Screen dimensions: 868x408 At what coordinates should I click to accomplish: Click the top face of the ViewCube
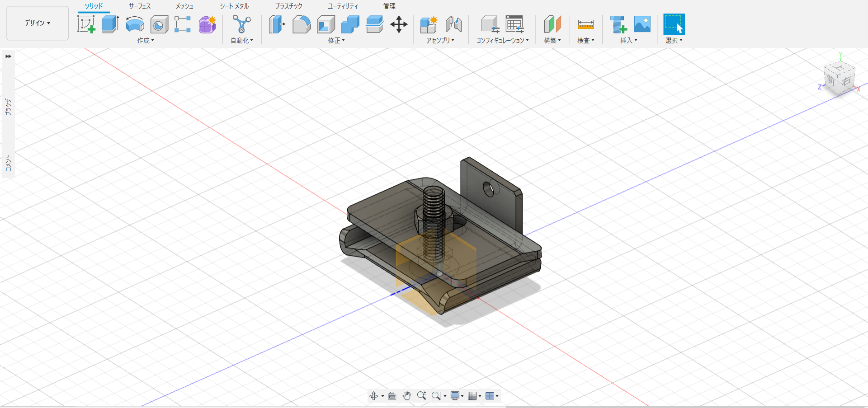840,67
